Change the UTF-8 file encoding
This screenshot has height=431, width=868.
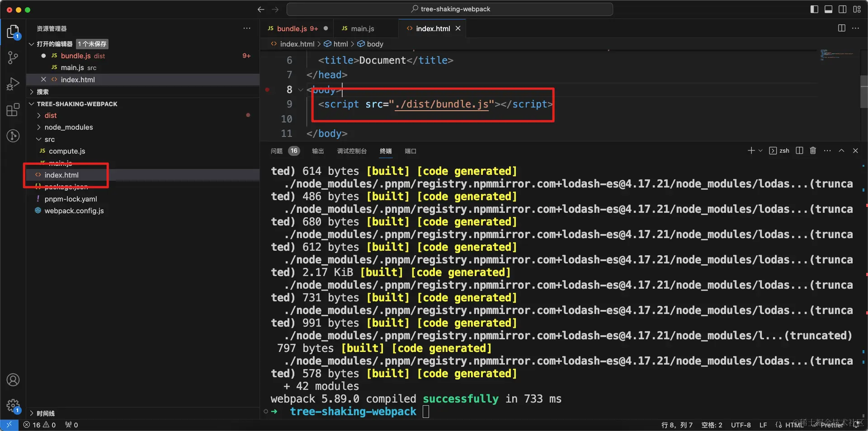point(741,425)
